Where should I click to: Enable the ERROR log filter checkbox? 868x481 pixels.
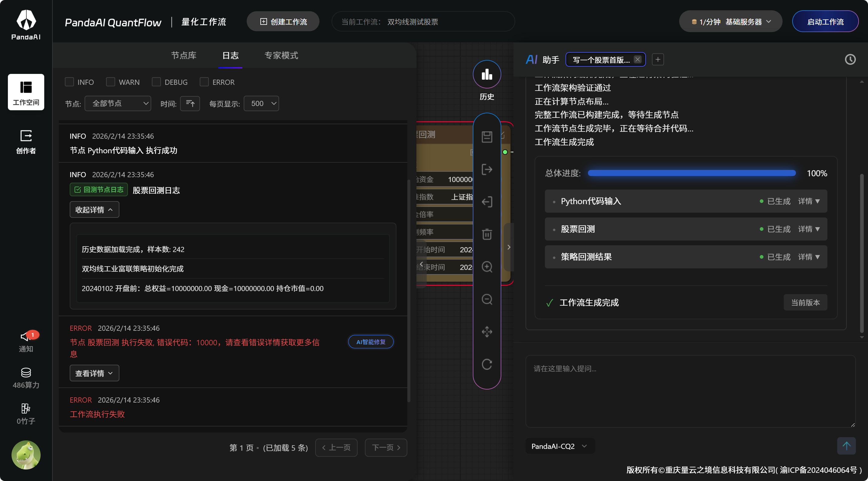tap(204, 82)
